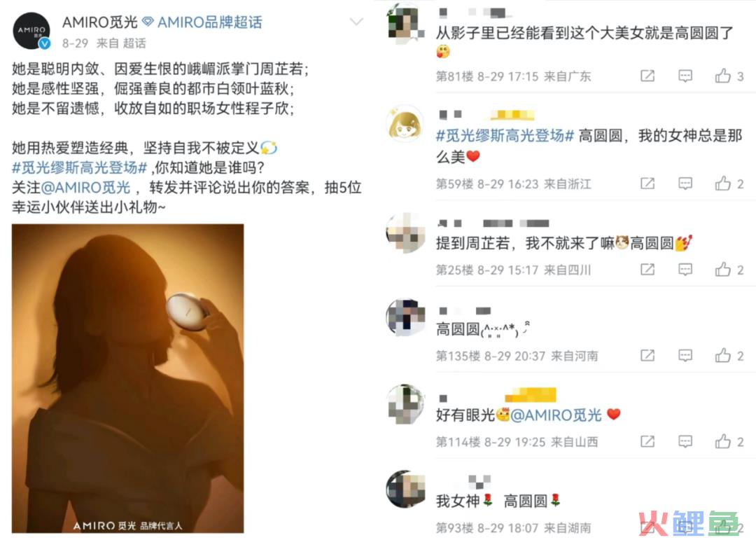Open @AMIRO觅光 mention in 第114楼 comment
Image resolution: width=756 pixels, height=540 pixels.
(x=556, y=415)
